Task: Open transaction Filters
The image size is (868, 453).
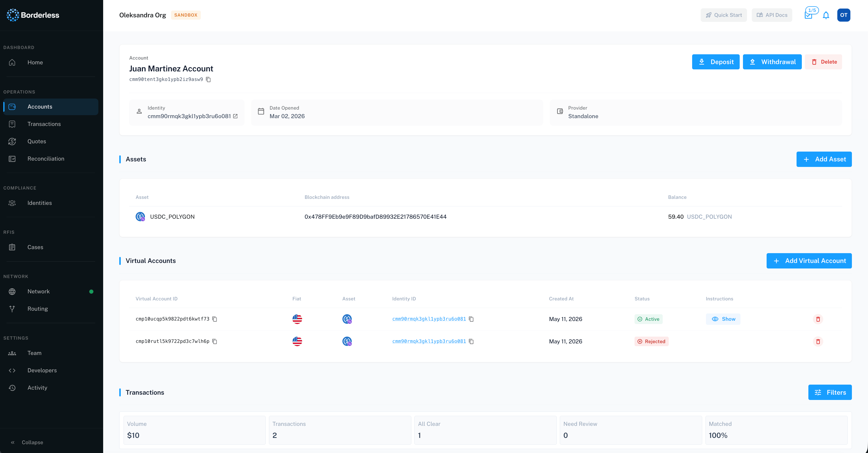Action: [x=830, y=393]
